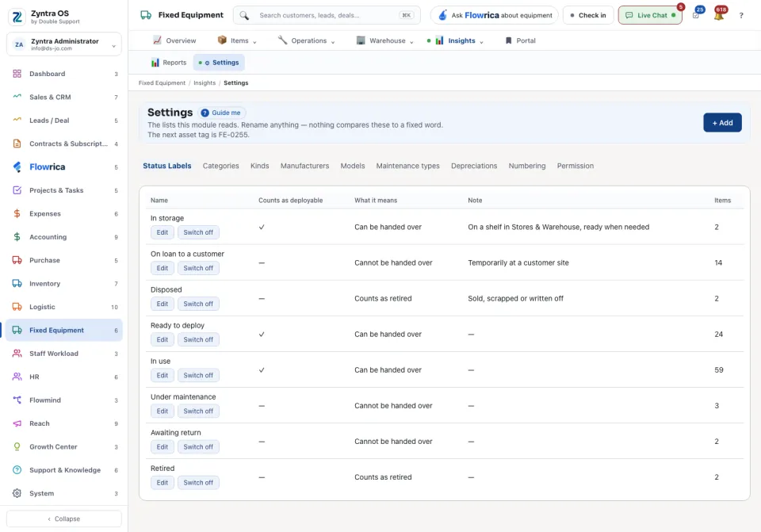The image size is (761, 532).
Task: Switch to the Categories tab
Action: tap(221, 166)
